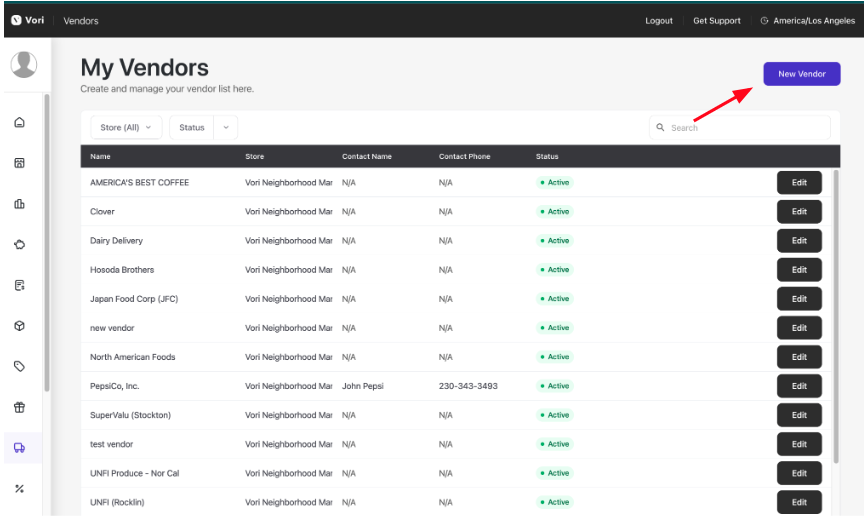The width and height of the screenshot is (864, 518).
Task: Open the invoice document sidebar icon
Action: pos(19,285)
